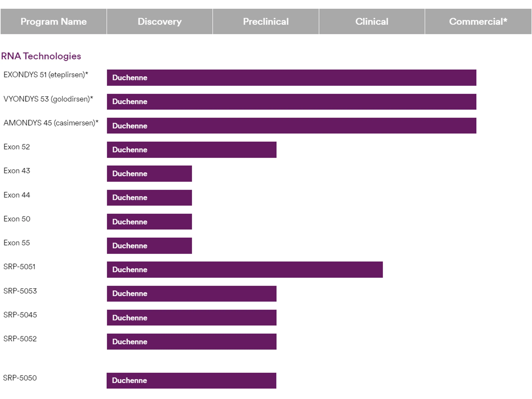532x399 pixels.
Task: Click the SRP-5045 Duchenne progress bar
Action: point(191,318)
